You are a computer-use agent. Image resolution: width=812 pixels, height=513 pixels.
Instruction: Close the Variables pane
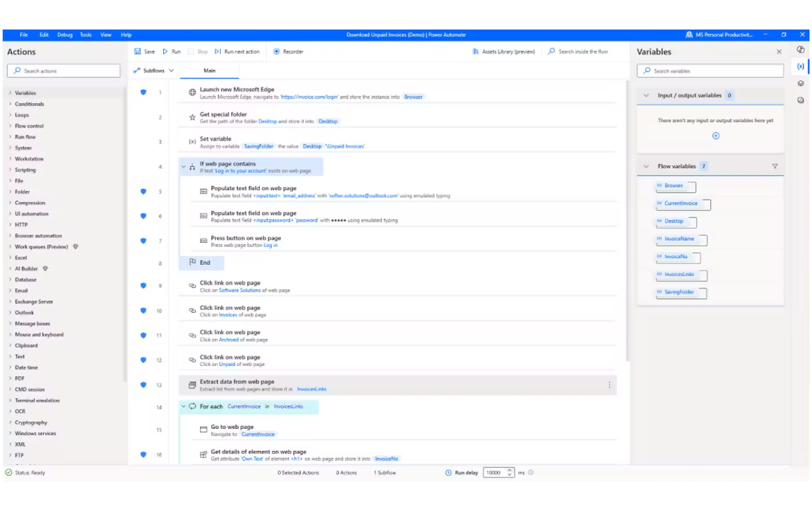click(779, 52)
